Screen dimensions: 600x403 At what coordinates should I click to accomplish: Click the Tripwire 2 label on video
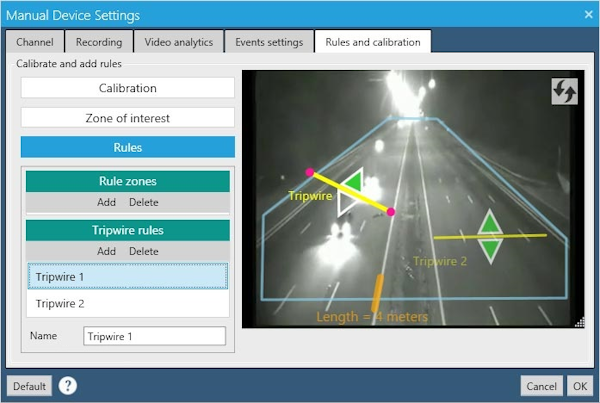coord(440,261)
